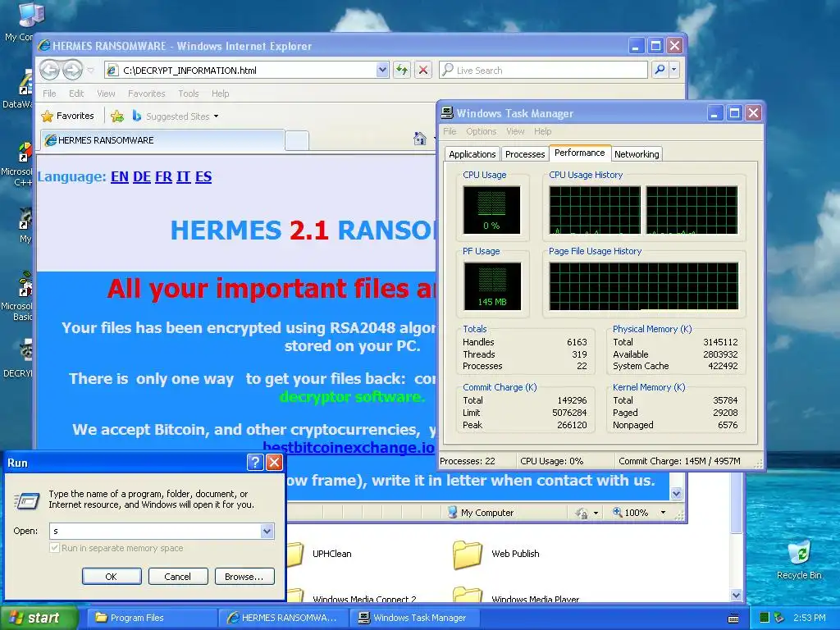
Task: Open the Live Search options dropdown arrow
Action: pos(674,70)
